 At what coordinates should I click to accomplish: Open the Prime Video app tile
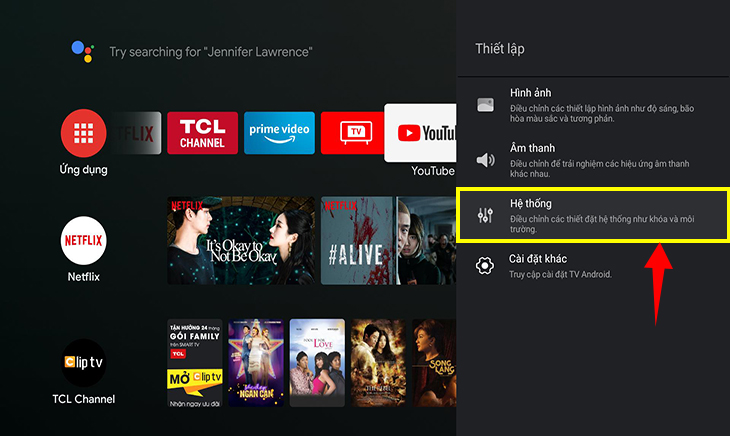pyautogui.click(x=279, y=133)
